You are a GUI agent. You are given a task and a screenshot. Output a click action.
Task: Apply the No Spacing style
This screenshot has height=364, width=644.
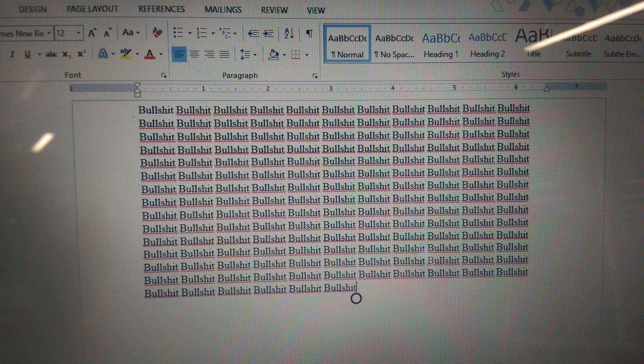point(394,45)
